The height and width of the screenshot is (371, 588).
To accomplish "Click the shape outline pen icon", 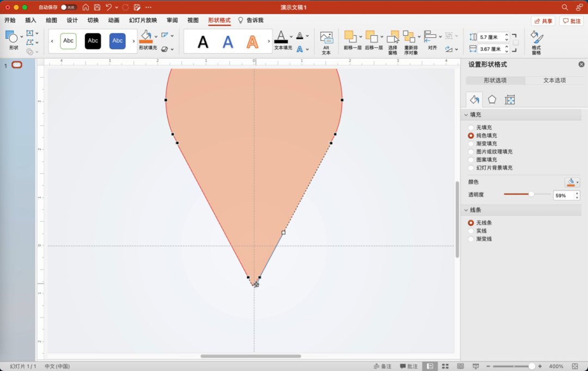I will click(164, 35).
